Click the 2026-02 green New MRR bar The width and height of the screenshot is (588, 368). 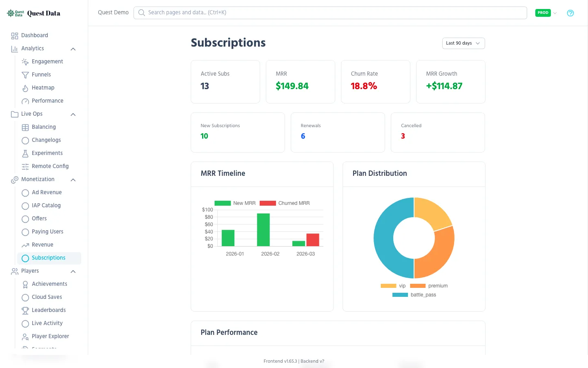[263, 230]
